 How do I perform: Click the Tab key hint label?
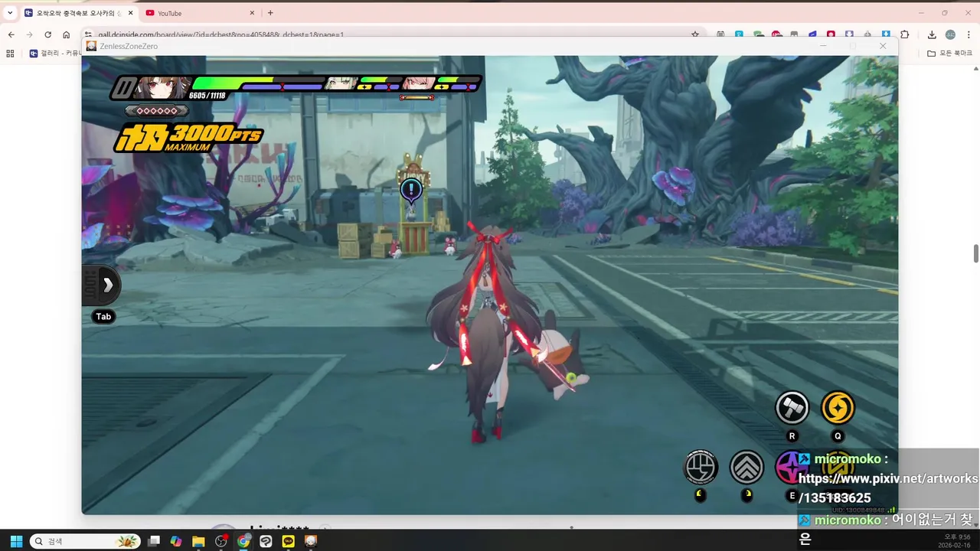pos(103,316)
